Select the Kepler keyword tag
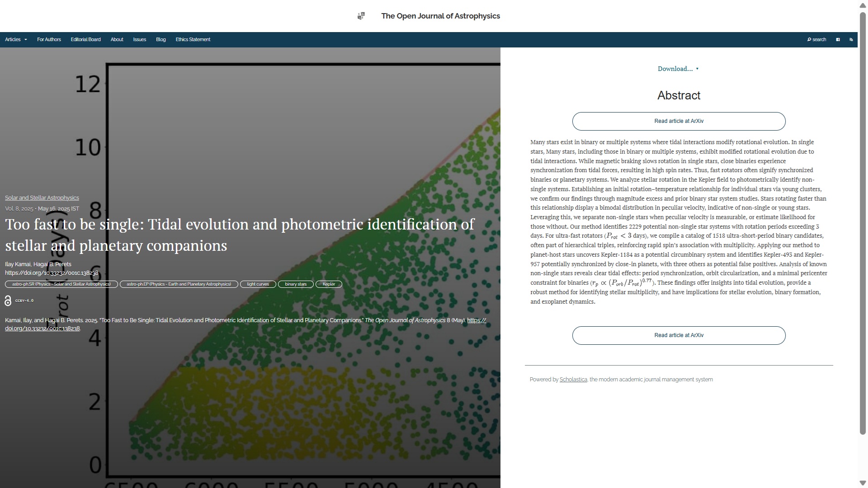The image size is (868, 488). click(329, 285)
